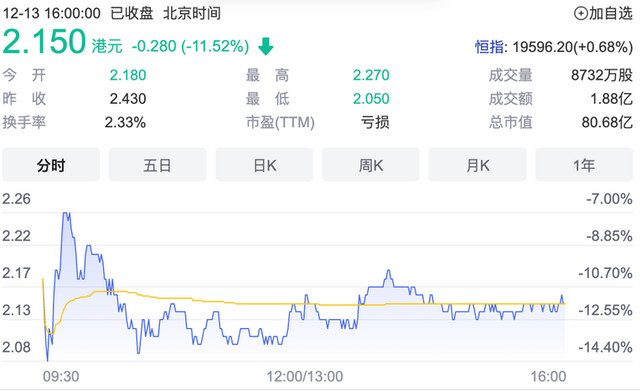Switch to the 周K tab
The image size is (640, 391).
[371, 165]
